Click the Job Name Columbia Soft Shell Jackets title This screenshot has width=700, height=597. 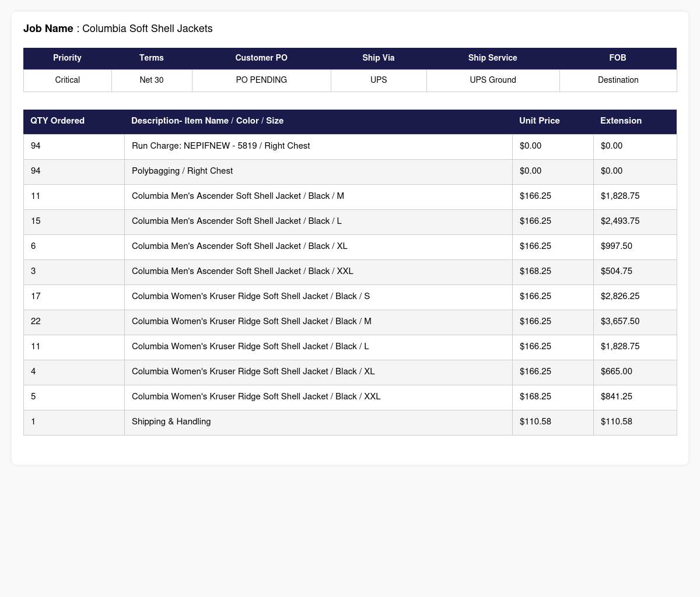(x=118, y=29)
